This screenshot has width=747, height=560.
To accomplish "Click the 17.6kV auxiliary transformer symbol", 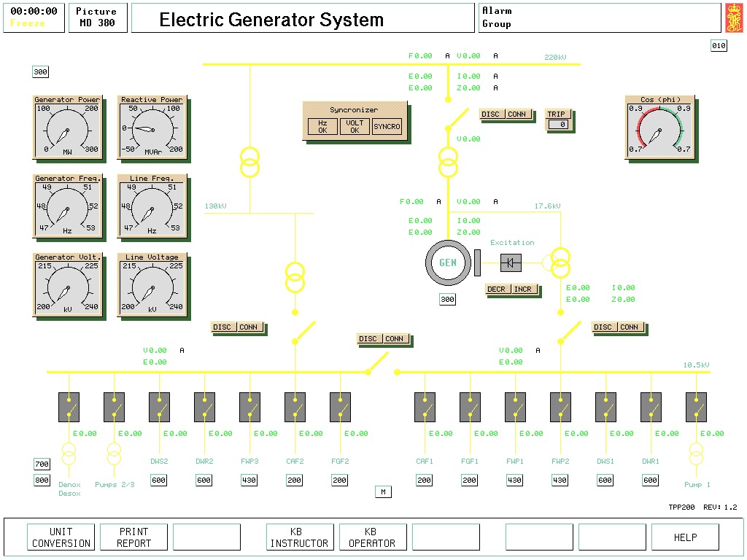I will 560,262.
